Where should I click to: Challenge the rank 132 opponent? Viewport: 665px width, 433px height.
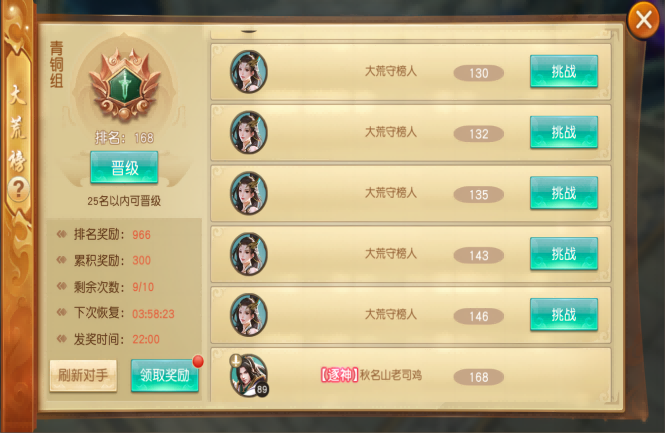pos(564,132)
